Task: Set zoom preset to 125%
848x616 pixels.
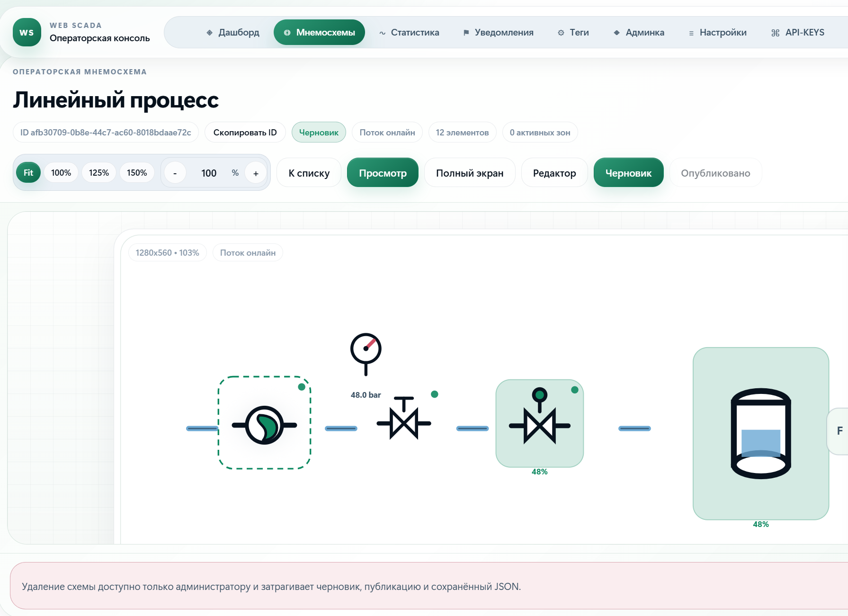Action: [x=99, y=173]
